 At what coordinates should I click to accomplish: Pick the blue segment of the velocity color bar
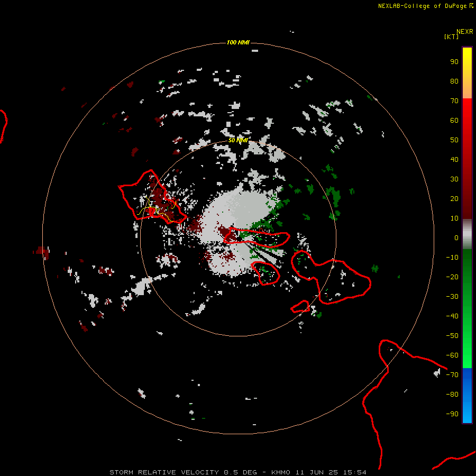[467, 396]
